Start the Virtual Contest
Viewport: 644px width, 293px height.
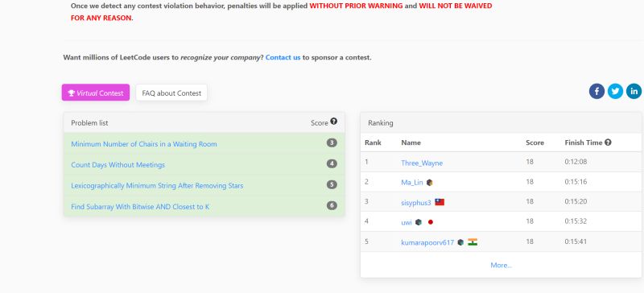(x=96, y=93)
